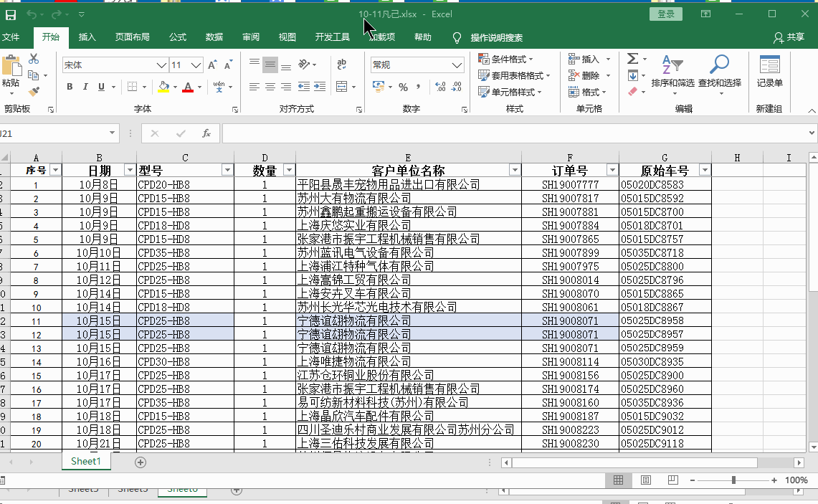Click the 共享 share button

coord(789,37)
